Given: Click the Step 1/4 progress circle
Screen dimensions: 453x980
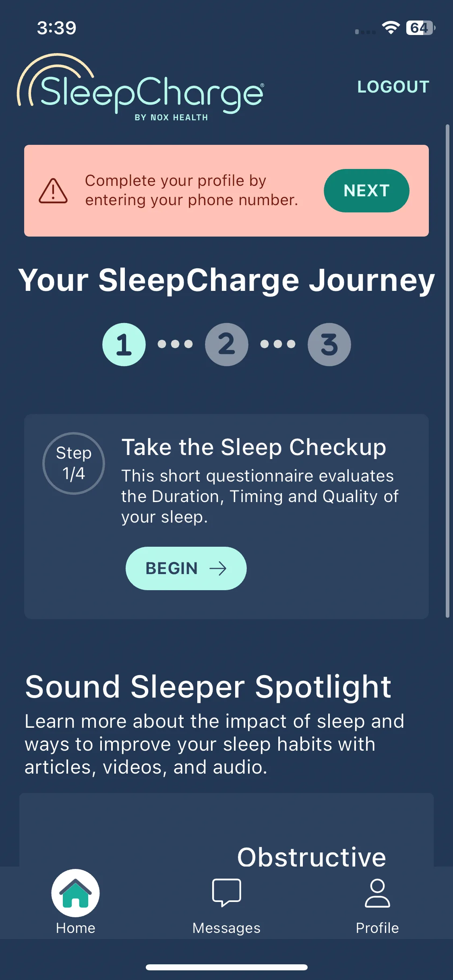Looking at the screenshot, I should (74, 463).
